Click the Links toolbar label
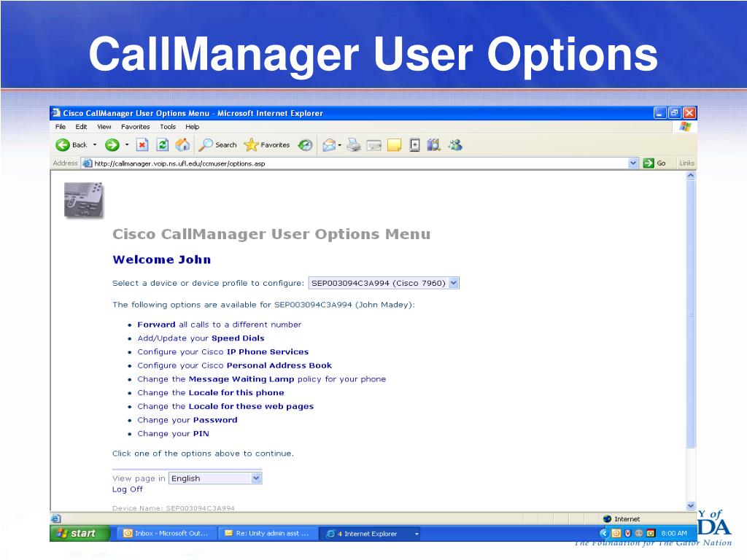Screen dimensions: 747x560 click(686, 163)
